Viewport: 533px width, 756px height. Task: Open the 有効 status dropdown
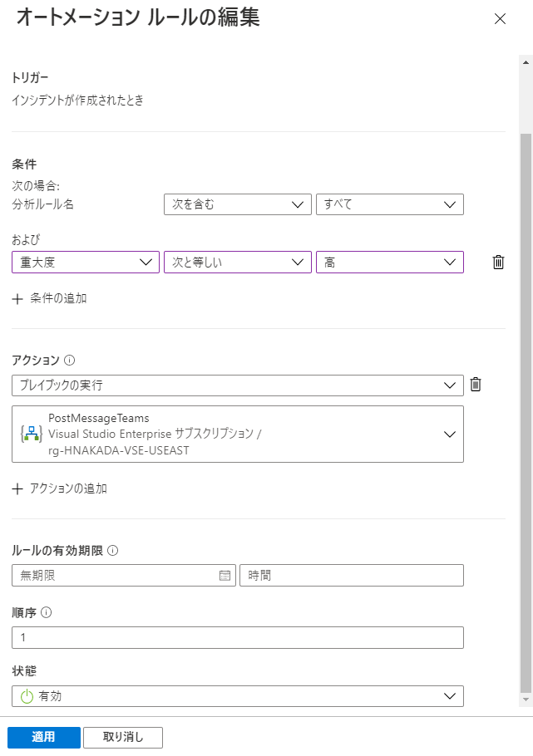[238, 696]
